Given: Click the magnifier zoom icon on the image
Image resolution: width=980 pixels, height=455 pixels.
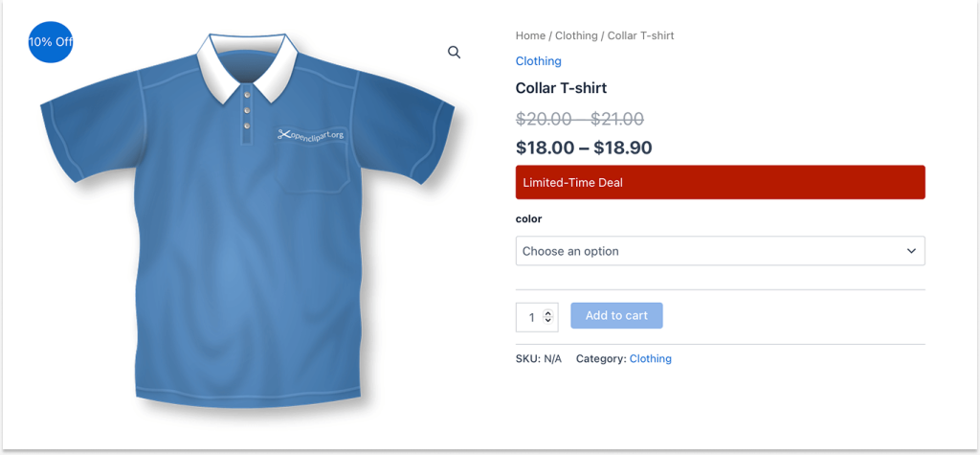Looking at the screenshot, I should 455,52.
